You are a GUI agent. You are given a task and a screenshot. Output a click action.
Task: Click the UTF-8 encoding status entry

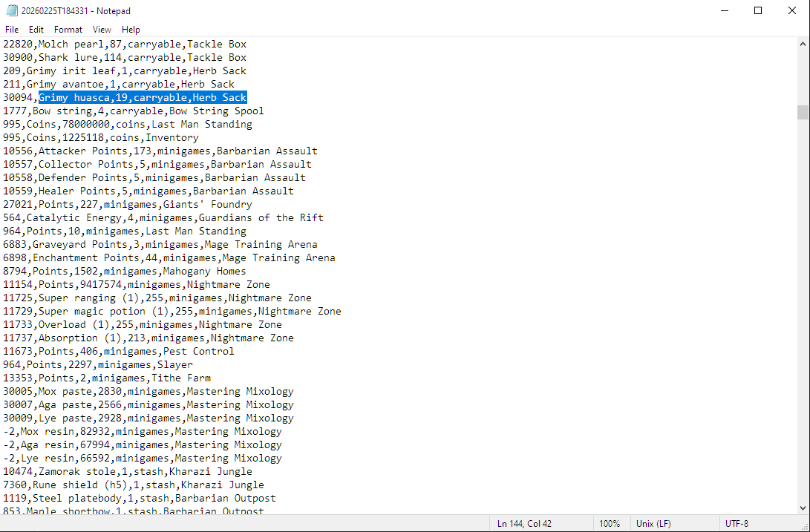pos(736,524)
